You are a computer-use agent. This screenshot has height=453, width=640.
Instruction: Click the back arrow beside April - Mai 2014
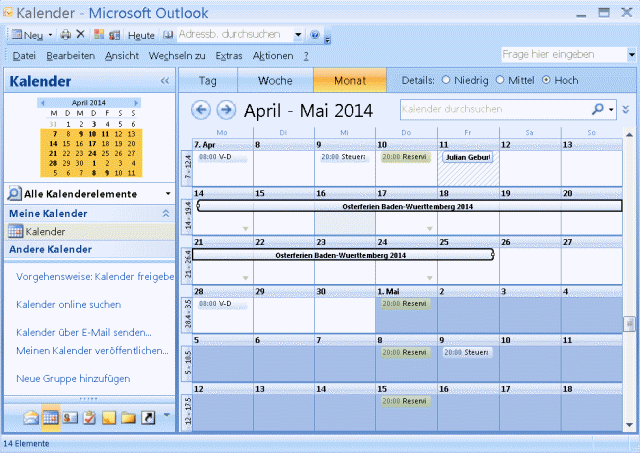201,110
